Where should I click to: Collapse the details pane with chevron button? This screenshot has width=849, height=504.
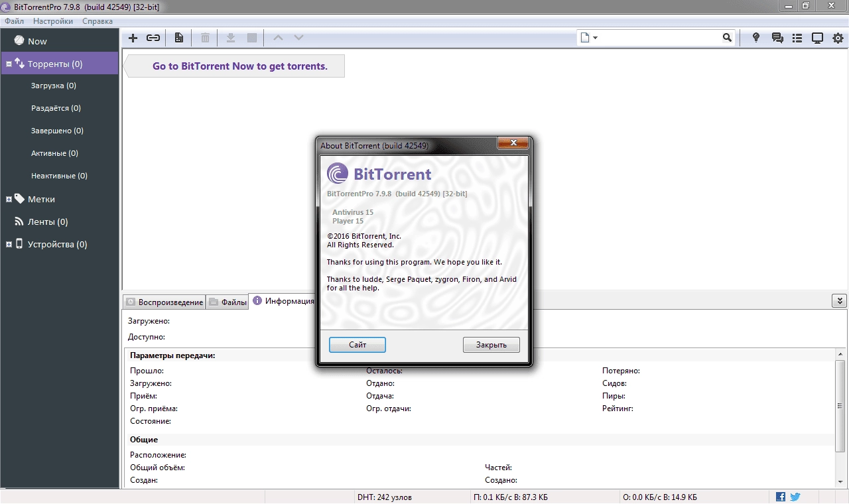point(838,301)
